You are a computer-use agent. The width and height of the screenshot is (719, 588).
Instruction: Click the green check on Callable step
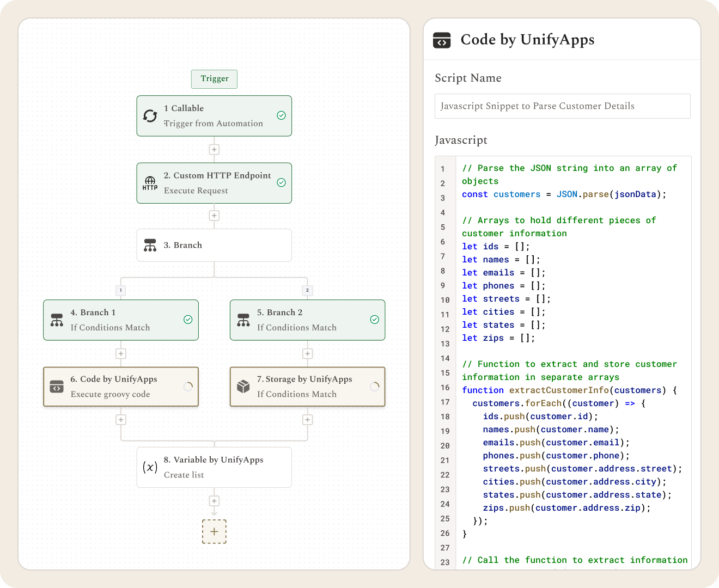(x=282, y=115)
